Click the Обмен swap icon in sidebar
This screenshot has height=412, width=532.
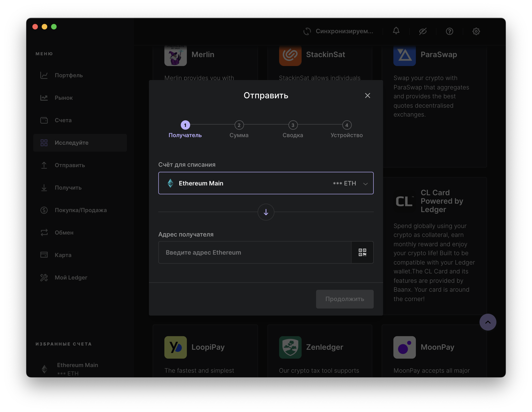[44, 232]
